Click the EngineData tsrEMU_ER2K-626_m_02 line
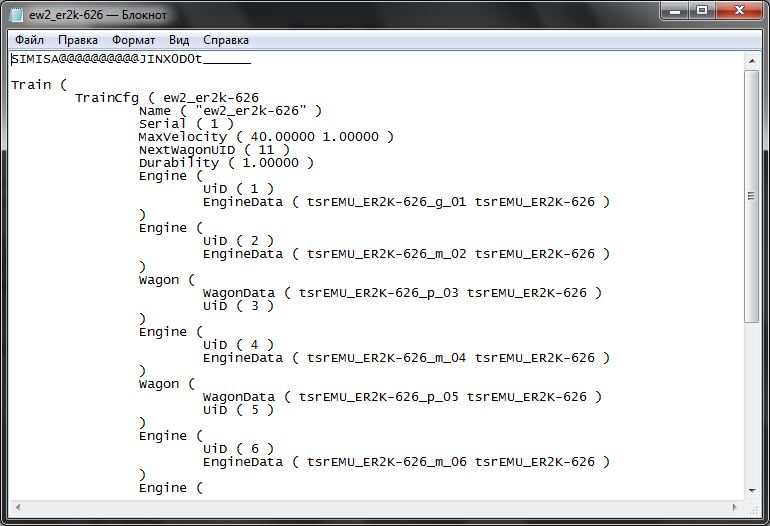Screen dimensions: 770x526 tap(406, 254)
